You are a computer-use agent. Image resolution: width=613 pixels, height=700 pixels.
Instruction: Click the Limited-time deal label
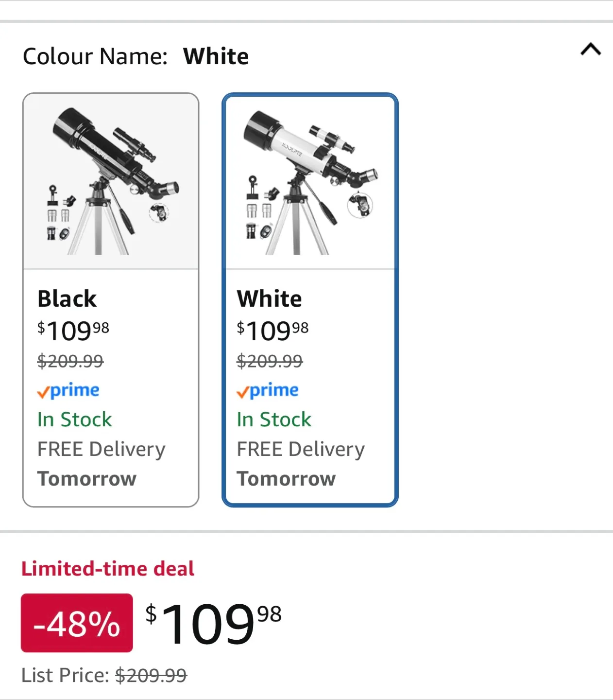pos(108,568)
